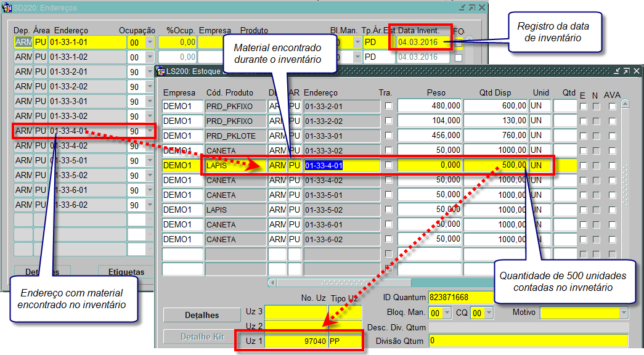Click the Etiquetas button in SD220
Screen dimensions: 644x355
coord(126,272)
